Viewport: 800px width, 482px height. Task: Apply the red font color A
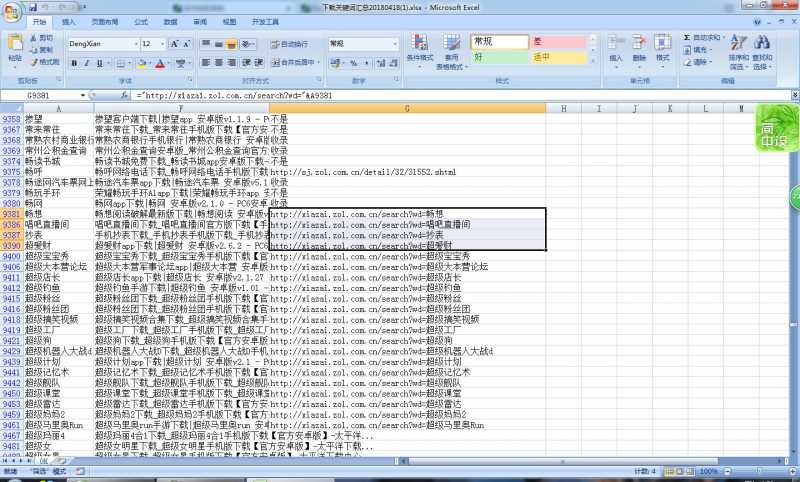(x=160, y=63)
